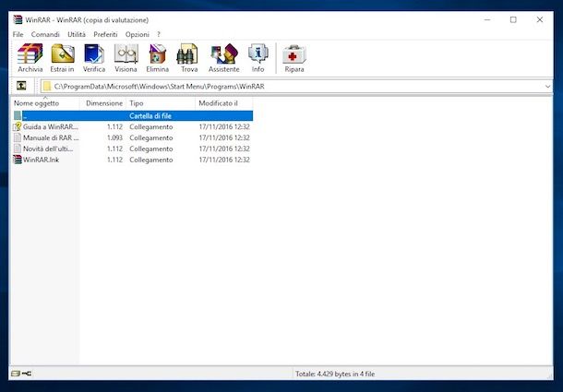Viewport: 563px width, 392px height.
Task: Go up one folder level icon
Action: (21, 86)
